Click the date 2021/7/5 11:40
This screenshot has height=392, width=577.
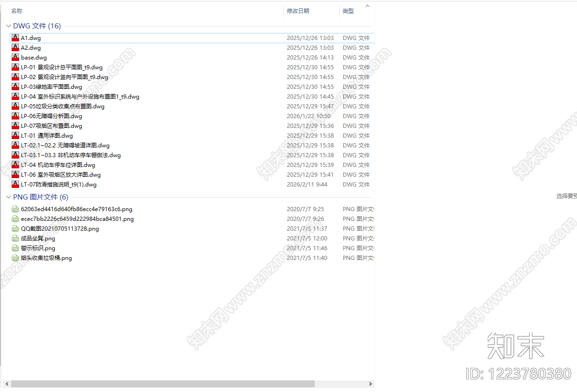click(307, 258)
